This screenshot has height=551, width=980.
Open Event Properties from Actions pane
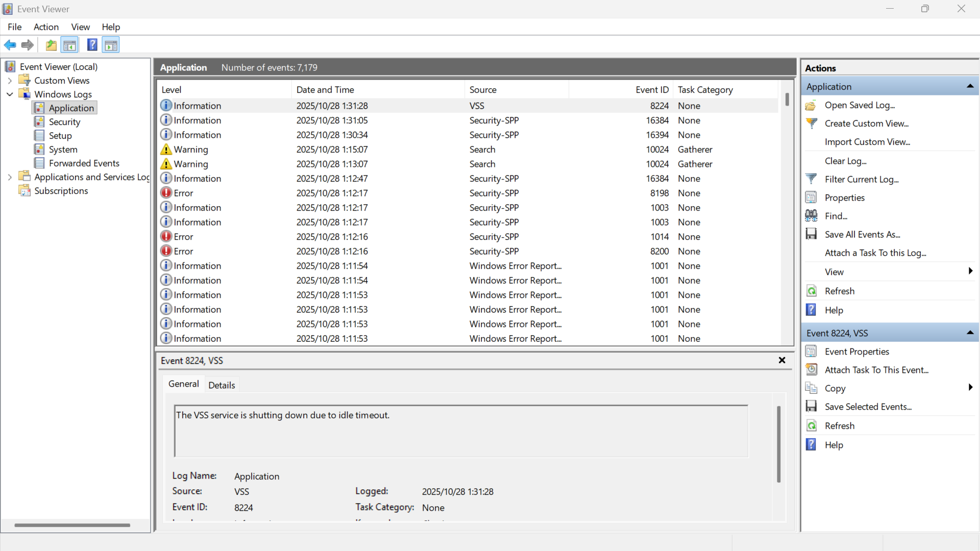(856, 352)
